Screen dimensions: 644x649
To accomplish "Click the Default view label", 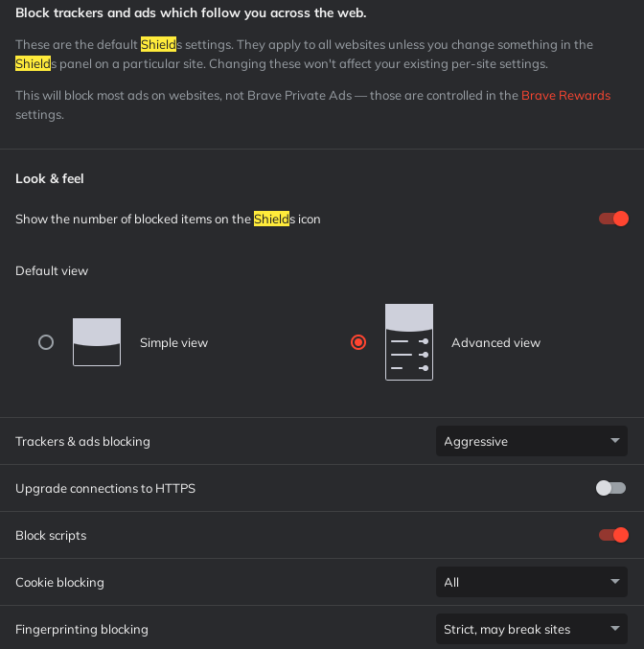I will click(52, 270).
